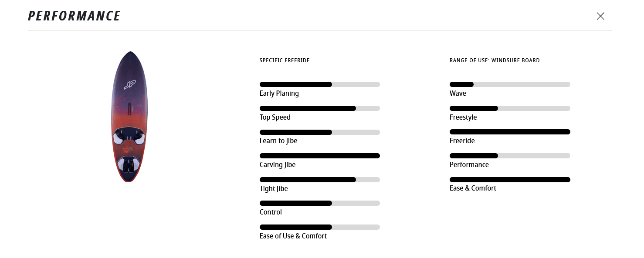Click the Performance range bar
This screenshot has width=644, height=258.
[x=510, y=156]
